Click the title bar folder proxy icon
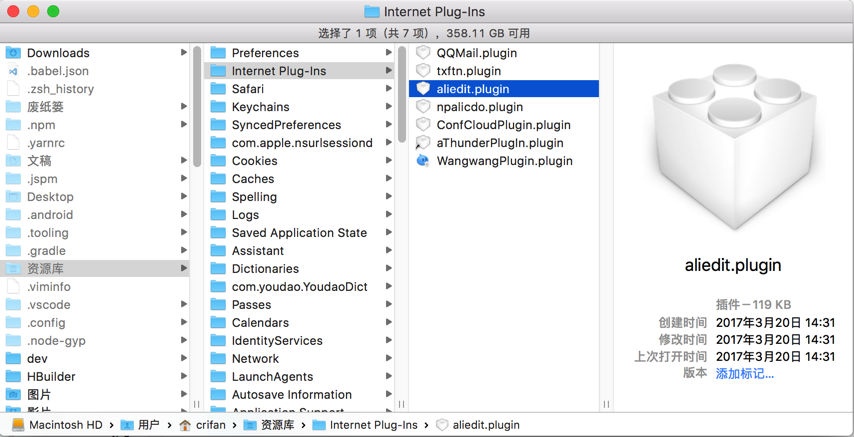Viewport: 854px width, 437px height. 371,11
